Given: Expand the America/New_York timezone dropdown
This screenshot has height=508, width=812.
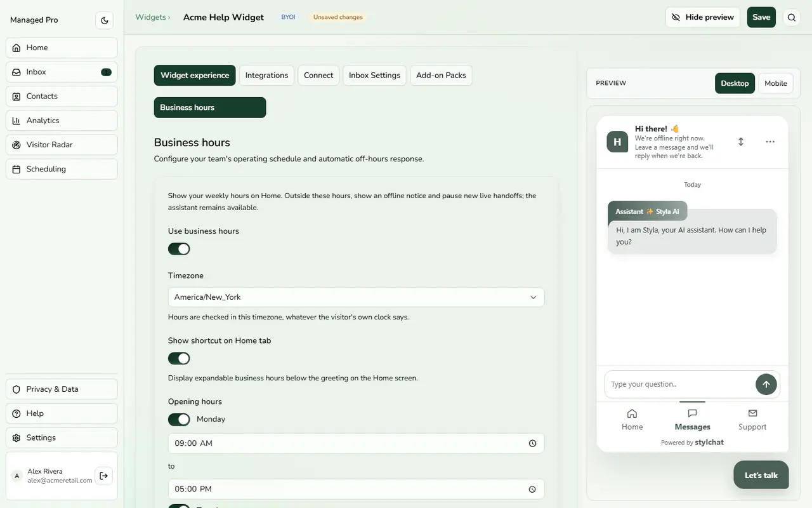Looking at the screenshot, I should (x=356, y=297).
